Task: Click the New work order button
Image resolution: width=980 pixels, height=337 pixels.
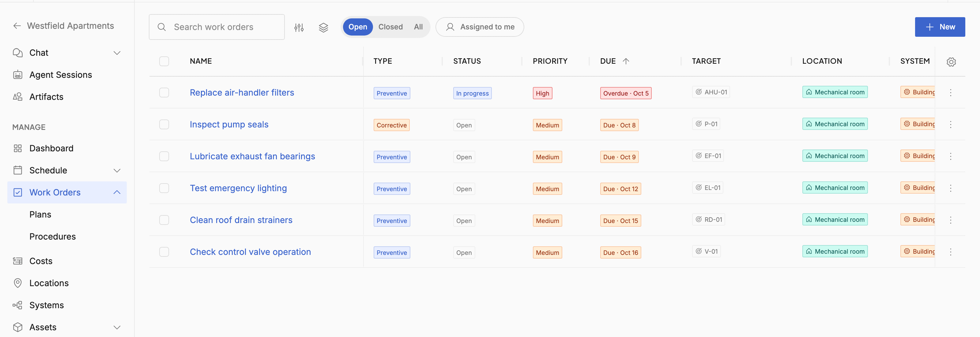Action: [x=940, y=27]
